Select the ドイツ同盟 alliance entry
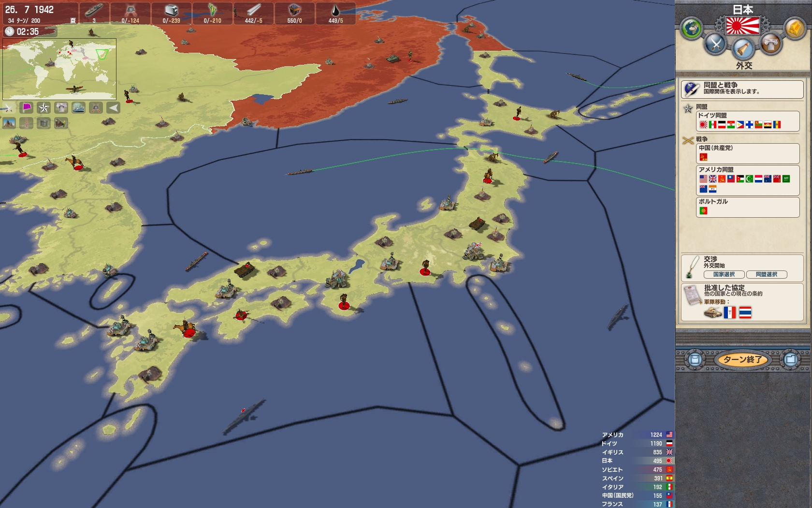 [x=748, y=121]
